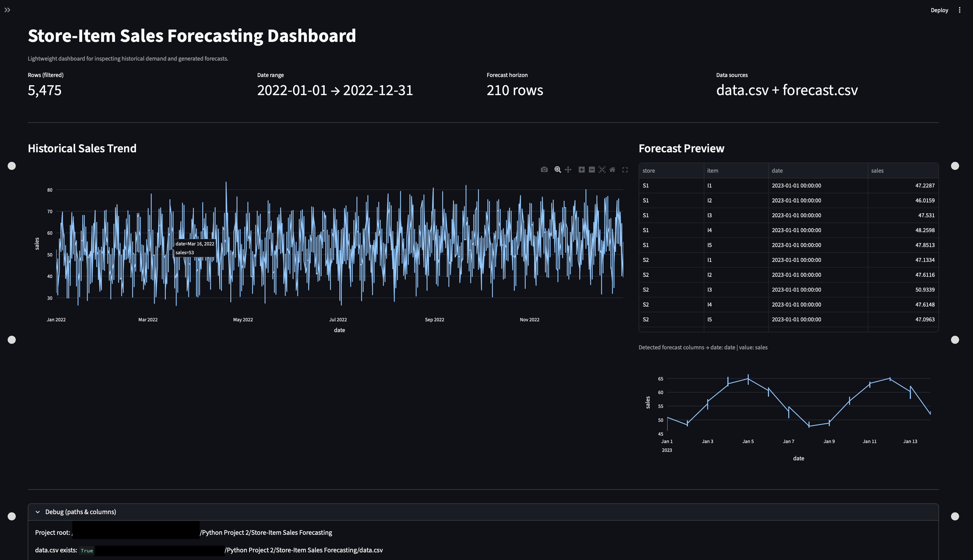
Task: Open the Debug expander's disclosure chevron
Action: coord(37,512)
